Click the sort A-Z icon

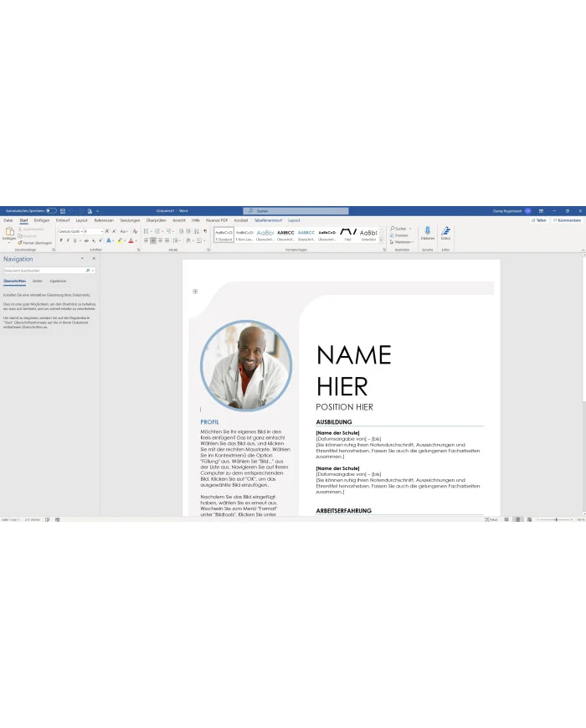(x=196, y=231)
